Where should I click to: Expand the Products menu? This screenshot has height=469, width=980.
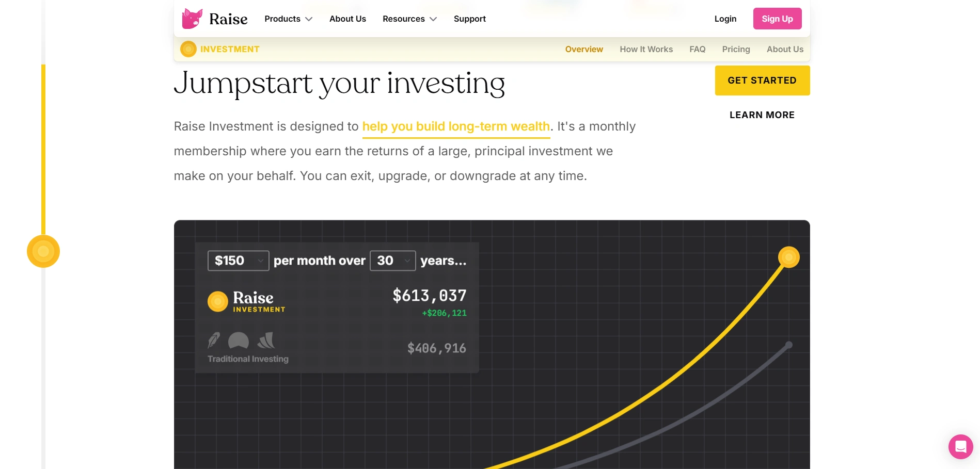coord(288,19)
